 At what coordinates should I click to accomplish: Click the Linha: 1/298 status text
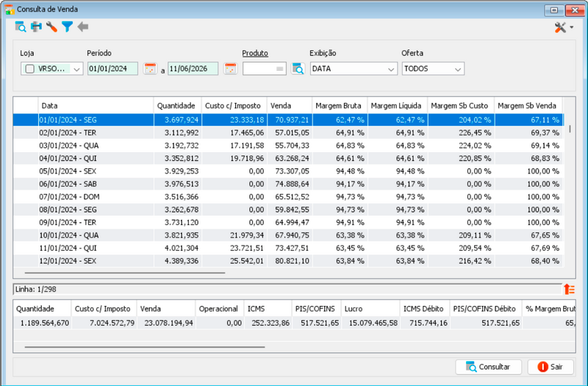pos(36,289)
